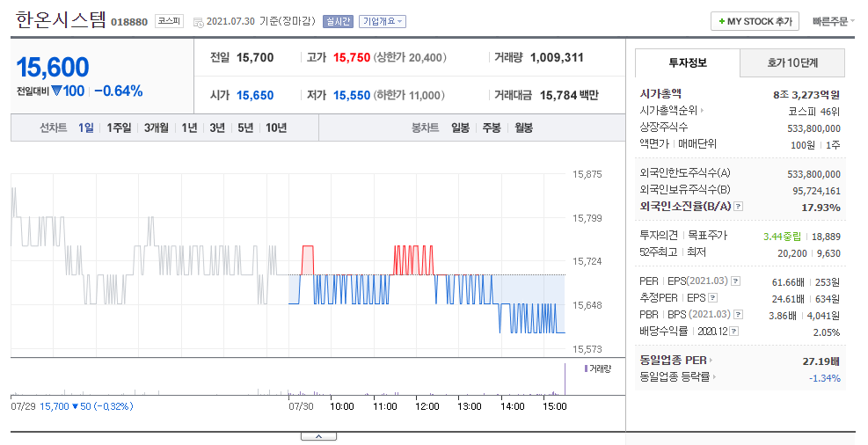Expand the 시가총액순위 arrow link

tap(703, 111)
